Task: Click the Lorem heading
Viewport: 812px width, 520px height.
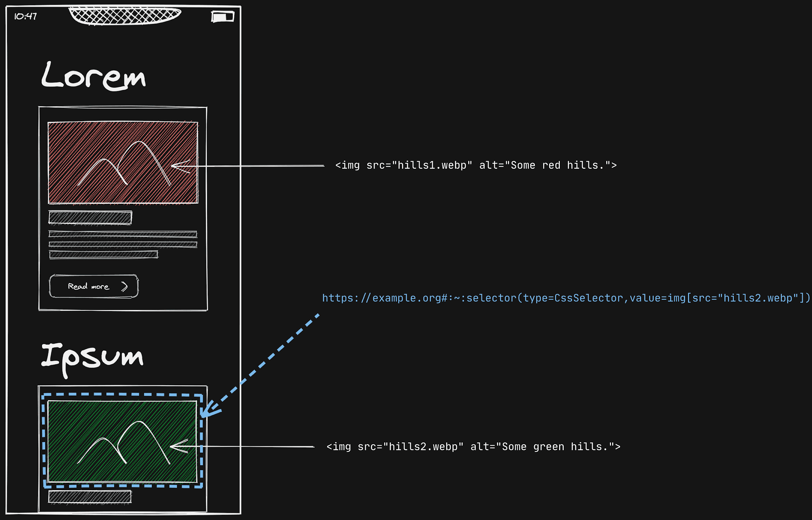Action: (x=94, y=75)
